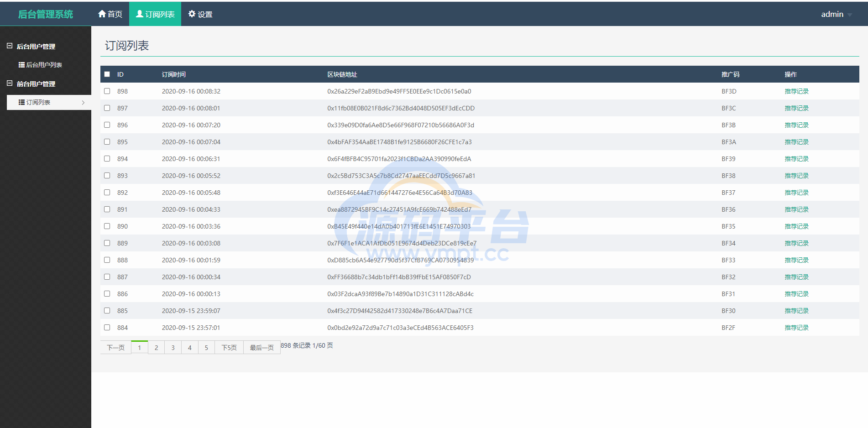Go to page 4 in pagination
This screenshot has width=868, height=428.
[x=190, y=347]
